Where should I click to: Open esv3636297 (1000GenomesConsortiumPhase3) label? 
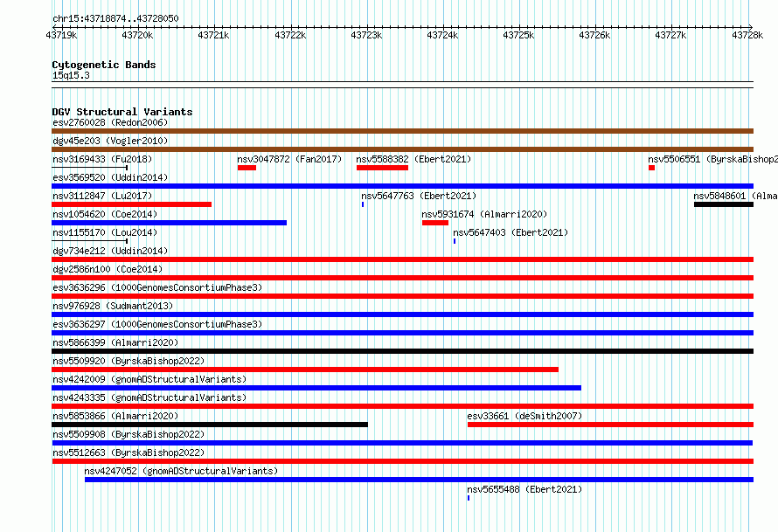(x=157, y=324)
